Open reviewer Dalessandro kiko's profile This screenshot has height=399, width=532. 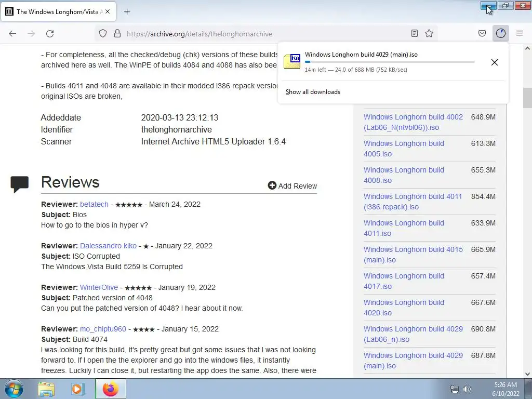(x=108, y=246)
